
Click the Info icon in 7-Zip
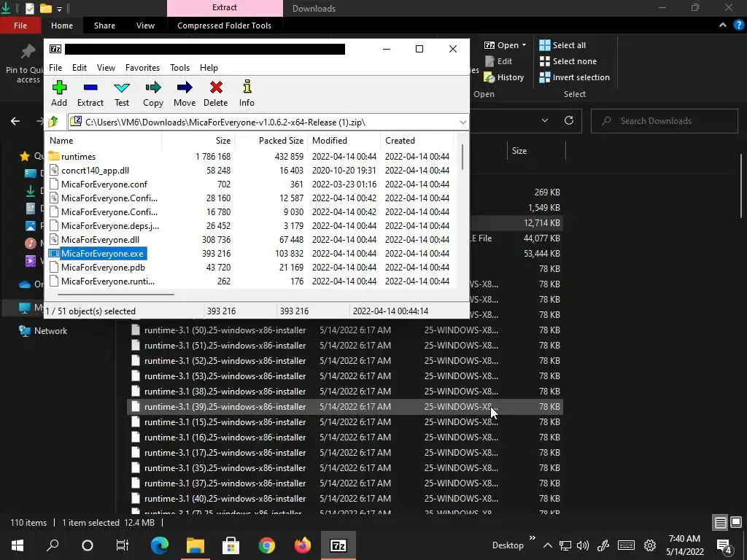pyautogui.click(x=247, y=87)
